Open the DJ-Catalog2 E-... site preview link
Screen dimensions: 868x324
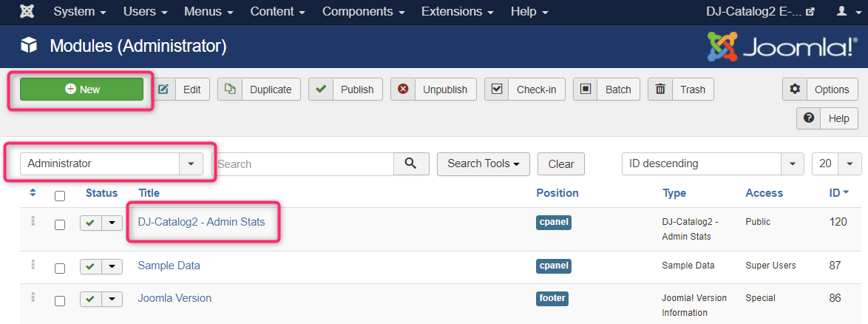pos(760,11)
